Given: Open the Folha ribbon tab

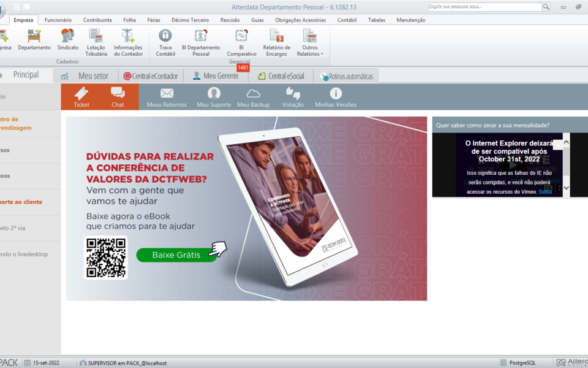Looking at the screenshot, I should (129, 20).
